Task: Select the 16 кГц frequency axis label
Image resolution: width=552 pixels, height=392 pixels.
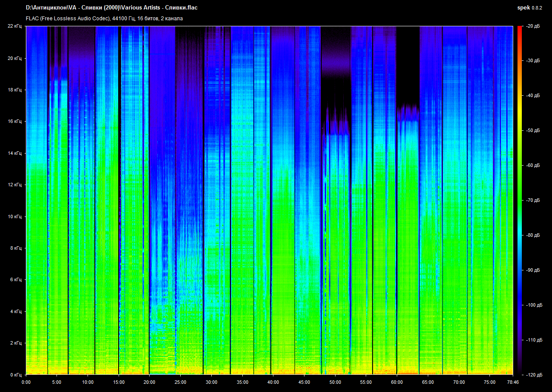Action: 14,122
